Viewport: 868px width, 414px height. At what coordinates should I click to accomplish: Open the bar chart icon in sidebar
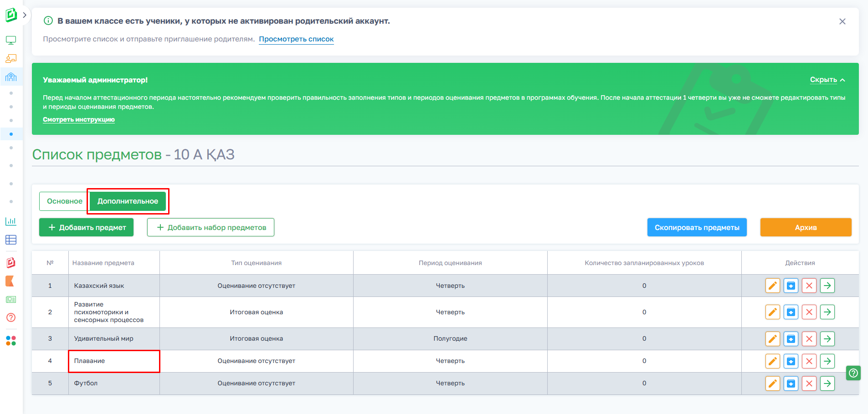11,221
